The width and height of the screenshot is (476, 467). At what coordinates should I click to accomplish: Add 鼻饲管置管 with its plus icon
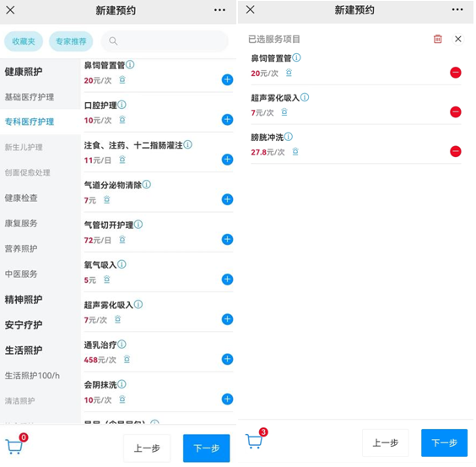(x=228, y=80)
